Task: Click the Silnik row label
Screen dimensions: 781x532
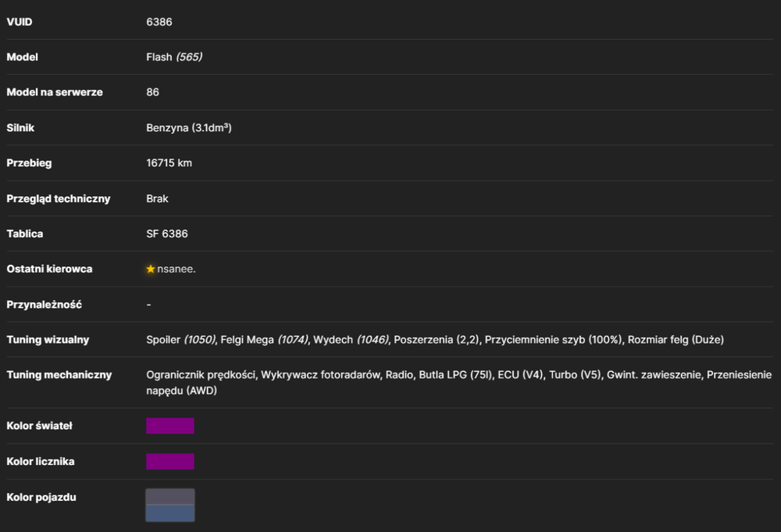Action: 20,128
